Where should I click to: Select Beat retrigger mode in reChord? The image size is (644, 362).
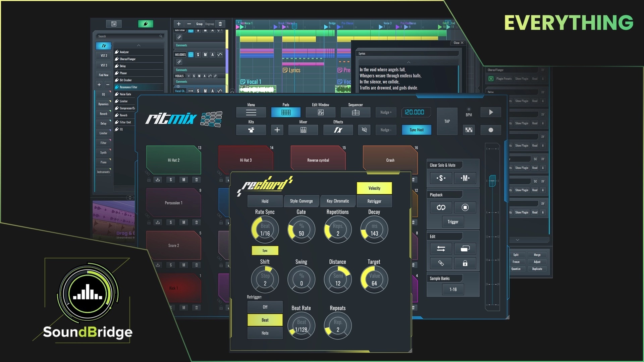click(x=265, y=320)
